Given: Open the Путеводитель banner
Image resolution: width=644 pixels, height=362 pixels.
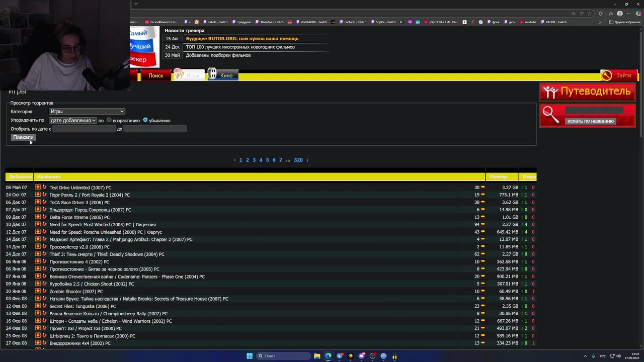Looking at the screenshot, I should tap(588, 92).
